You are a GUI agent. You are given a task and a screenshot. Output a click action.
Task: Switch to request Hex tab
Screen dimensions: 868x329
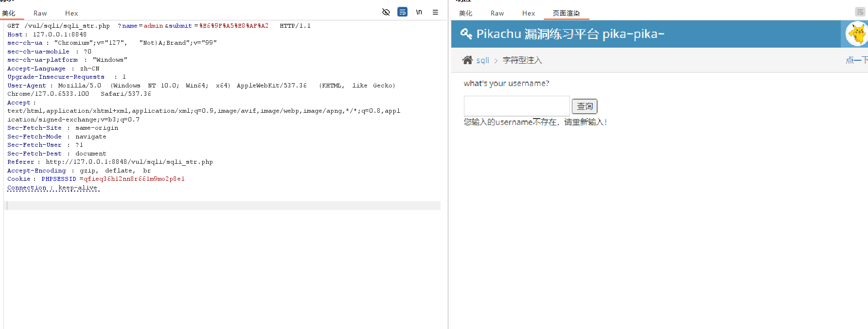pyautogui.click(x=71, y=13)
